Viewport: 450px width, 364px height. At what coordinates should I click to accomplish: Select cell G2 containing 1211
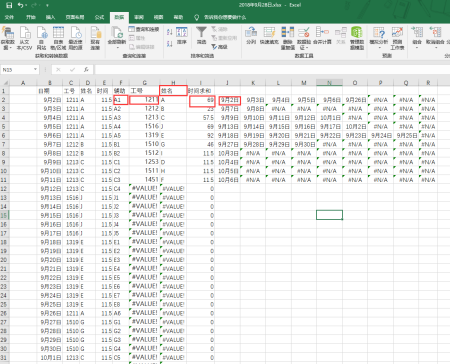tap(145, 100)
